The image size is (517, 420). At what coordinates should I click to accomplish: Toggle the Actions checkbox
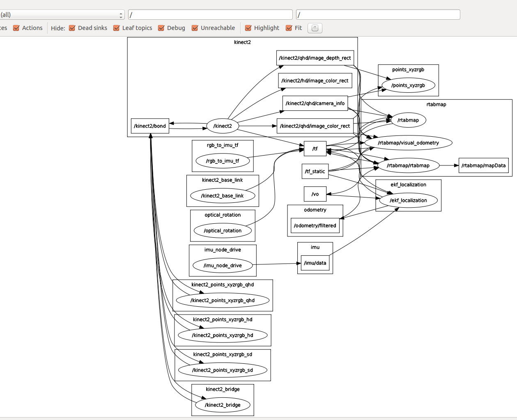click(x=16, y=28)
